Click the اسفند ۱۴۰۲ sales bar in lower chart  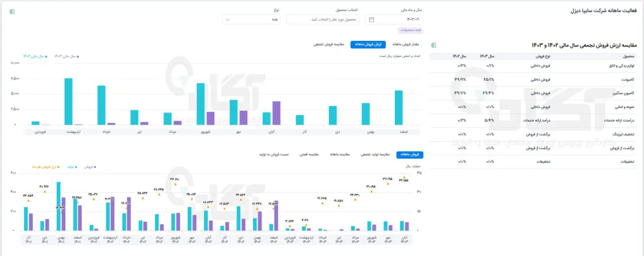coord(276,216)
